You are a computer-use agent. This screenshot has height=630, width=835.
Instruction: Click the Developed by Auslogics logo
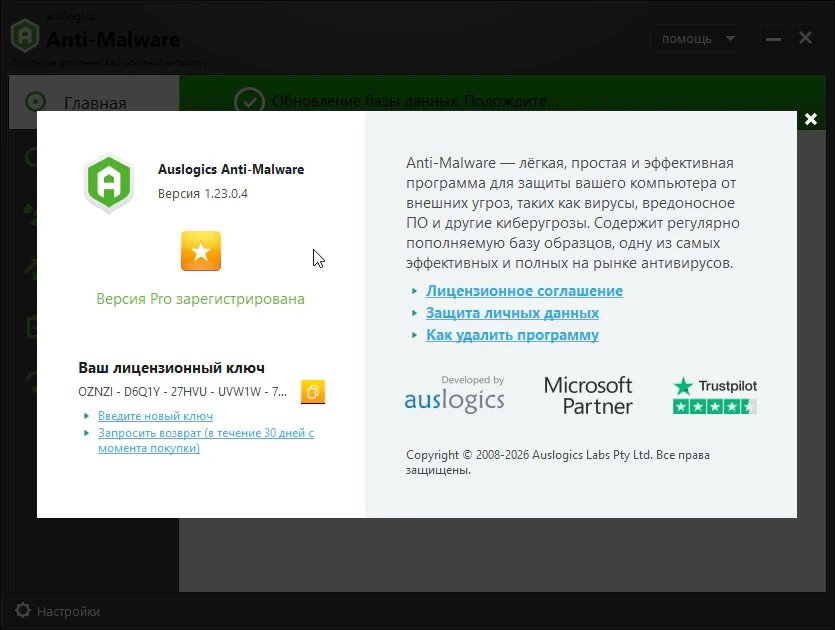454,395
